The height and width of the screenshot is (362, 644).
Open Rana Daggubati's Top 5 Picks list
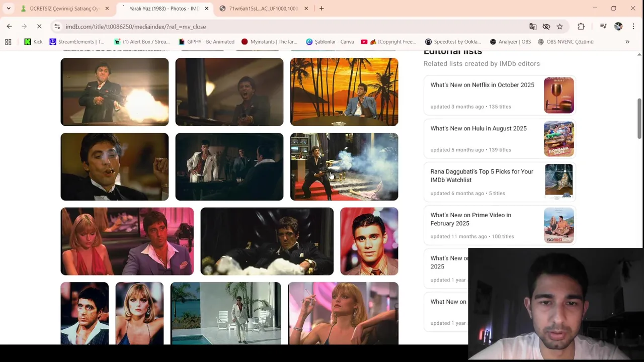click(x=482, y=175)
